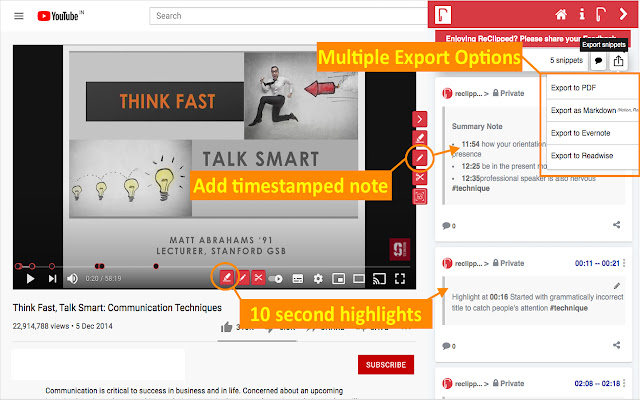Subscribe to the channel
Viewport: 640px width, 400px height.
point(386,364)
